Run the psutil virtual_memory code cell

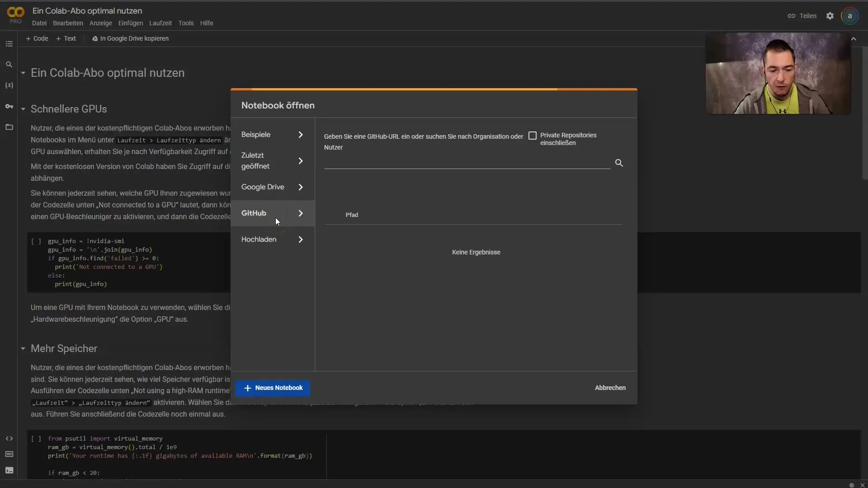point(36,439)
